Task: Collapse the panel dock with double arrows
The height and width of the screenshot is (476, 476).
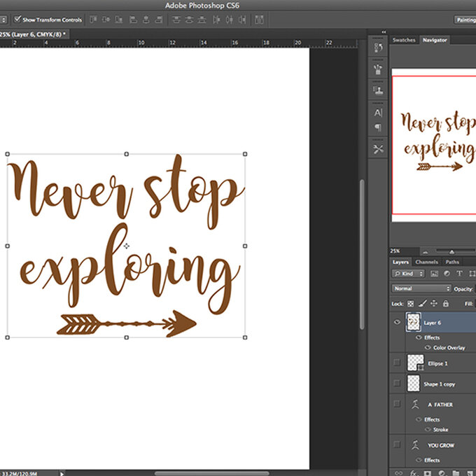Action: tap(383, 31)
